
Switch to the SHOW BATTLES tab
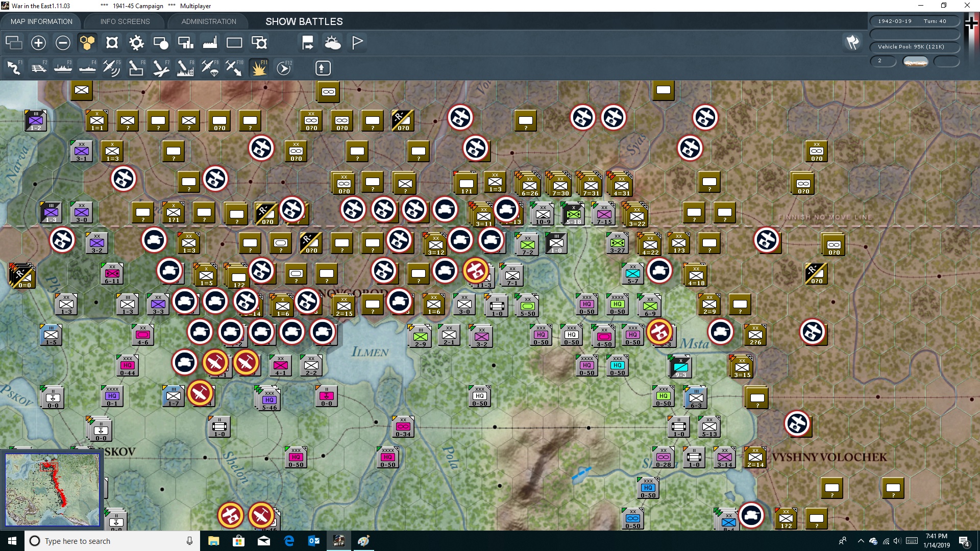pos(303,21)
